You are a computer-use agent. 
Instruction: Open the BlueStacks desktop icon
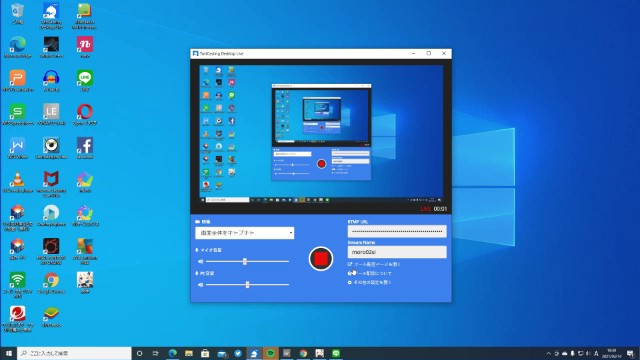pos(51,316)
